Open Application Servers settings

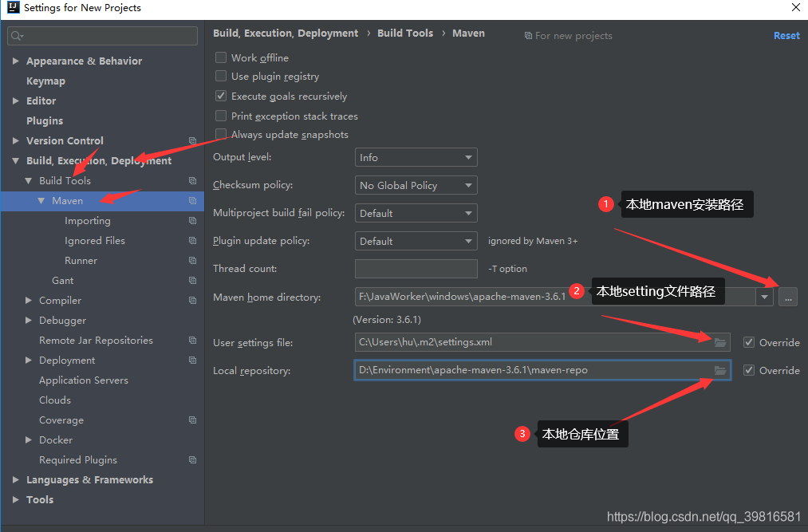84,380
